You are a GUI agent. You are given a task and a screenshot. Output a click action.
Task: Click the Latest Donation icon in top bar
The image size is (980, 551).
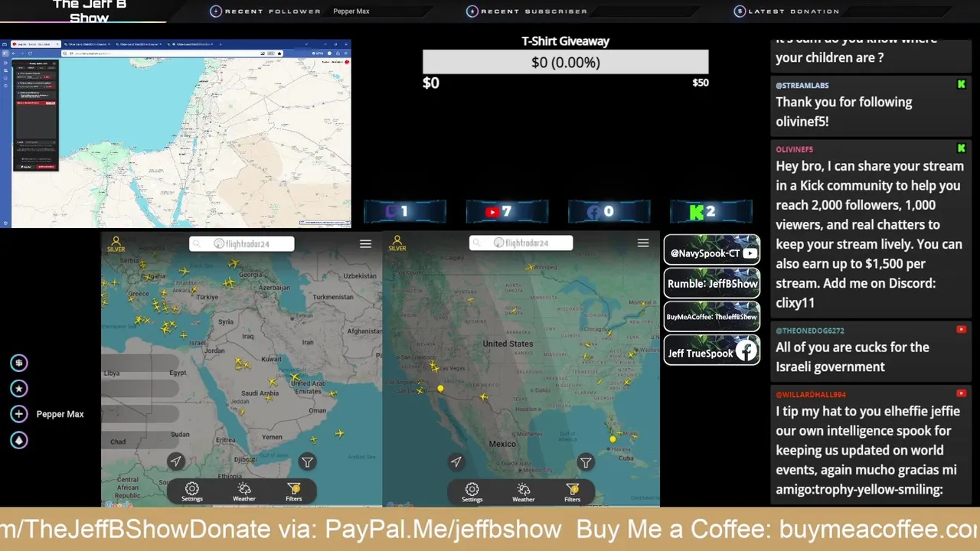[x=740, y=11]
